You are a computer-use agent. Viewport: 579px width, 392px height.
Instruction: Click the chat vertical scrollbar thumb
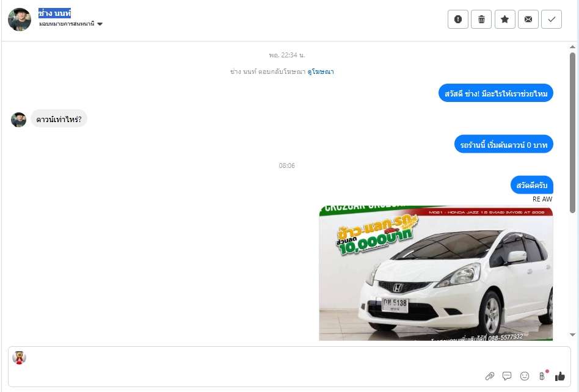(572, 133)
